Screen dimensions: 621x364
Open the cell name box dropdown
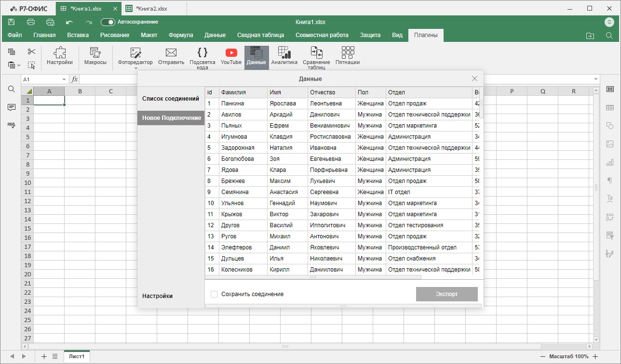[64, 79]
